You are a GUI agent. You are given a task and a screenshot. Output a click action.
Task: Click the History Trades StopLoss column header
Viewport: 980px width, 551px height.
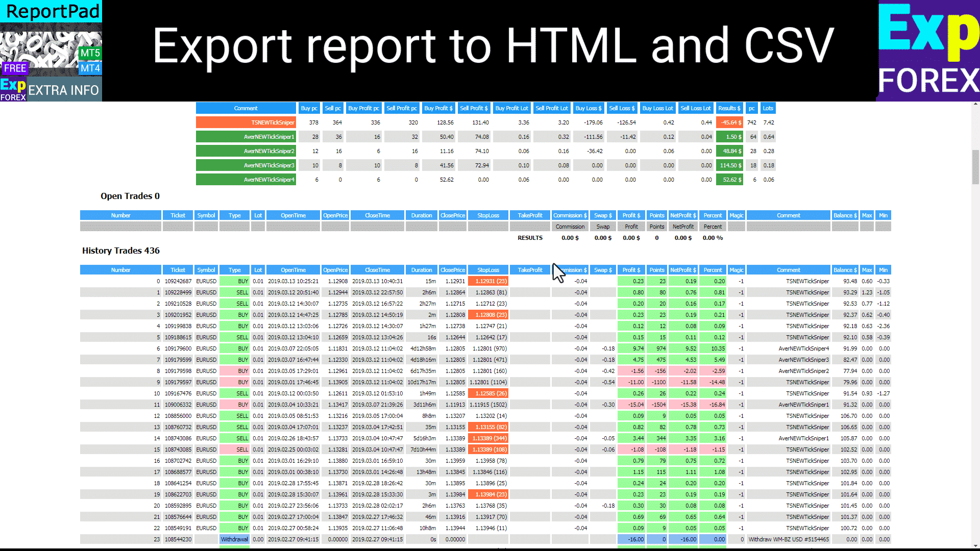488,270
